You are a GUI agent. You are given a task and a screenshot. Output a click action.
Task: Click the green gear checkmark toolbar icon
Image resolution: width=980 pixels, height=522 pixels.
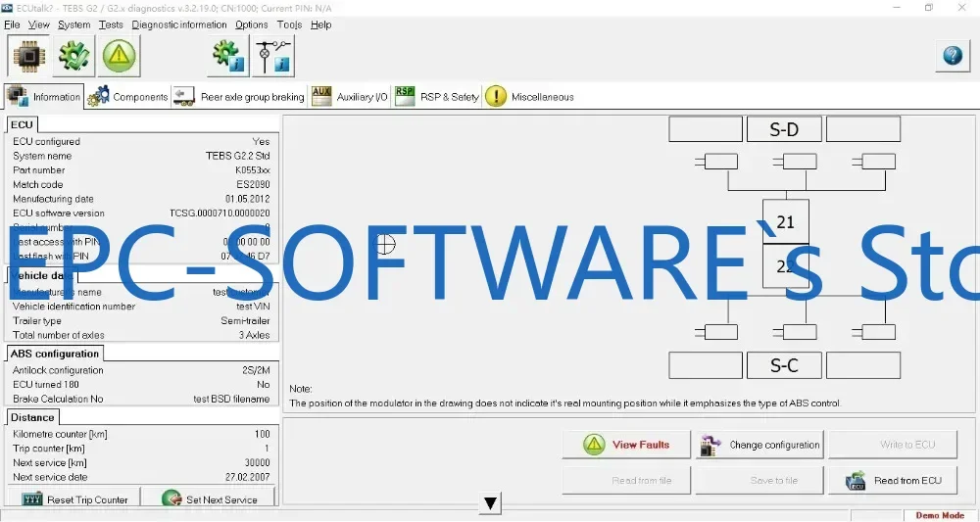[74, 56]
